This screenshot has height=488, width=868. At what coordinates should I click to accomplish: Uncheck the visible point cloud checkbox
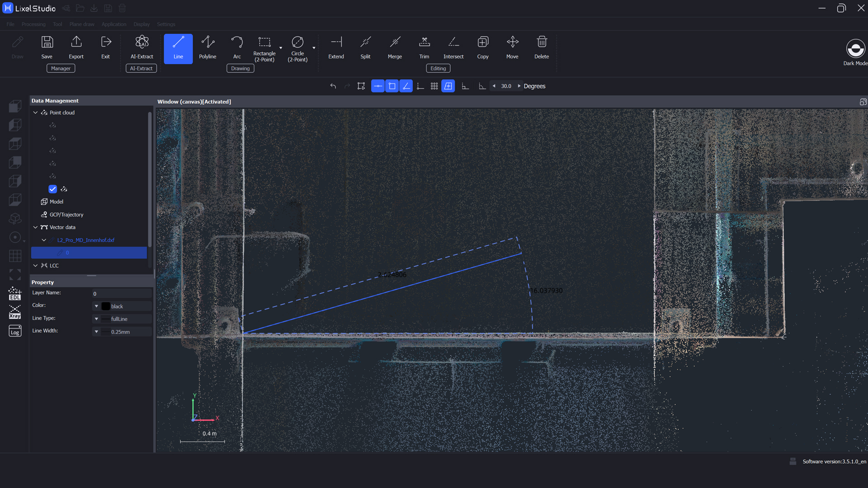tap(53, 189)
